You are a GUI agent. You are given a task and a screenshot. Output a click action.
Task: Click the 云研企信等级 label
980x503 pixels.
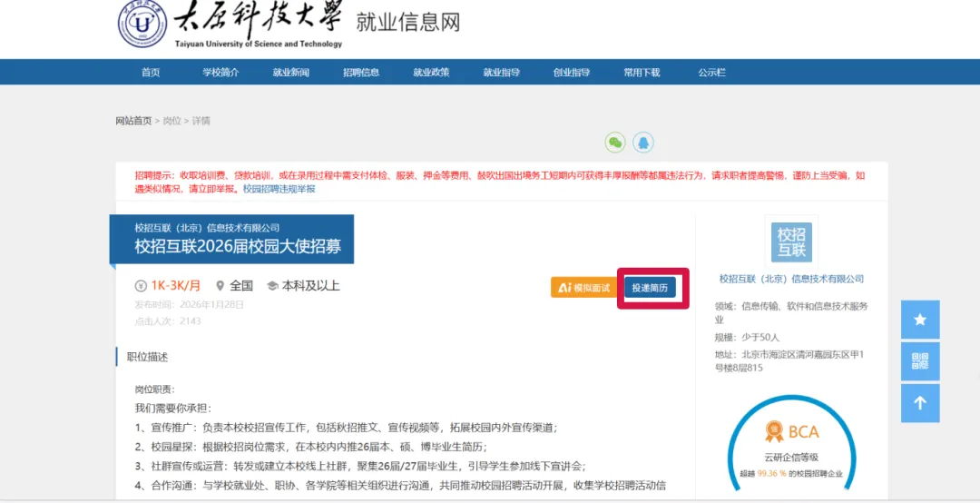point(791,457)
